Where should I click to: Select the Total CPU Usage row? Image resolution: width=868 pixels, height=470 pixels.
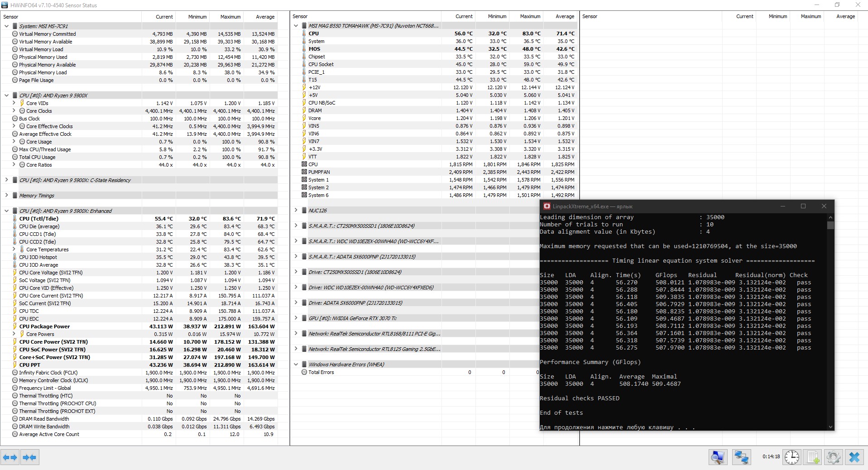click(139, 157)
